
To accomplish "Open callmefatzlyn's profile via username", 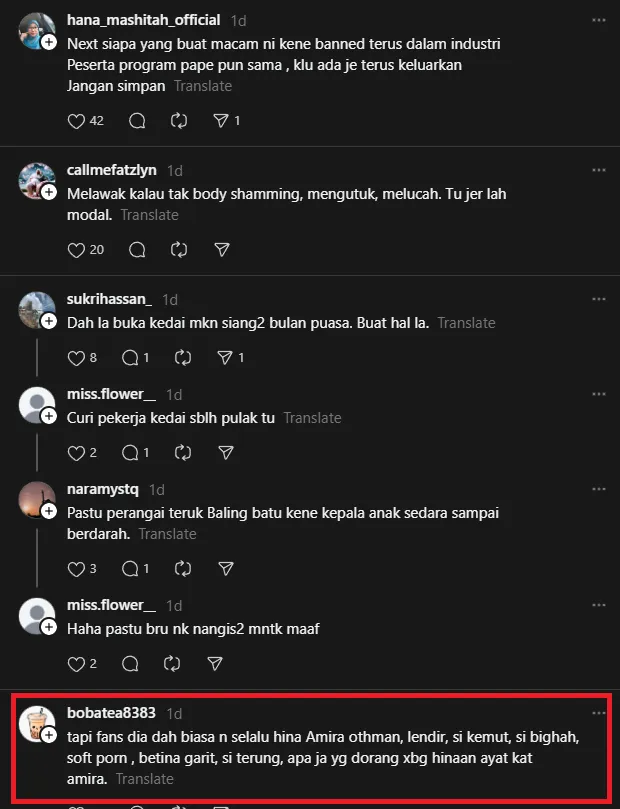I will [112, 170].
